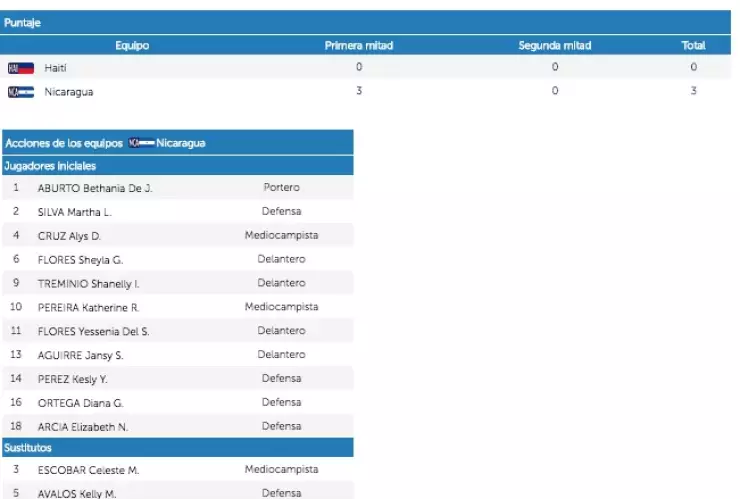Image resolution: width=740 pixels, height=499 pixels.
Task: Open the Sustitutos section header
Action: click(x=29, y=448)
